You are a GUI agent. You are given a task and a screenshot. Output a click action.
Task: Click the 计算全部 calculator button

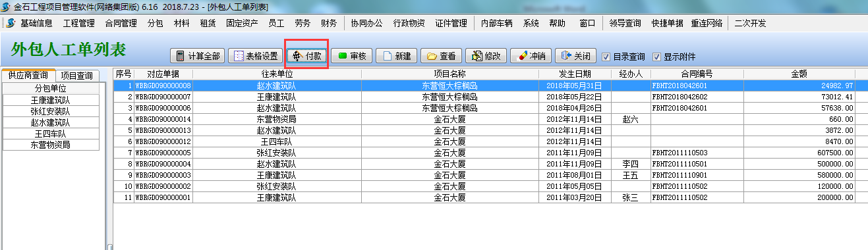pyautogui.click(x=198, y=56)
